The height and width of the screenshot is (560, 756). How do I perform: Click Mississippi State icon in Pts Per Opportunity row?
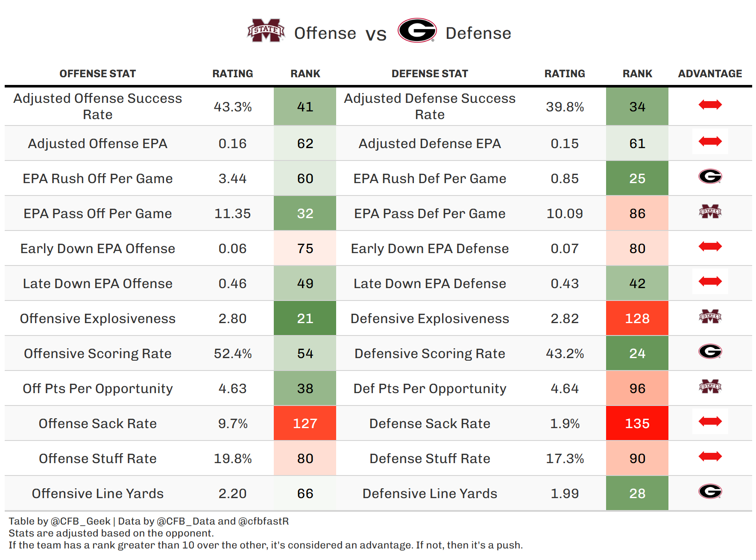pos(710,386)
